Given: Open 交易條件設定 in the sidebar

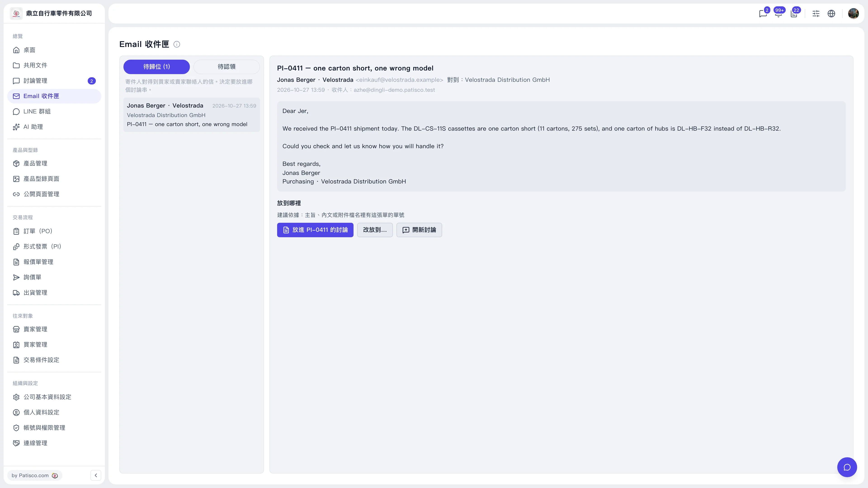Looking at the screenshot, I should pos(54,360).
